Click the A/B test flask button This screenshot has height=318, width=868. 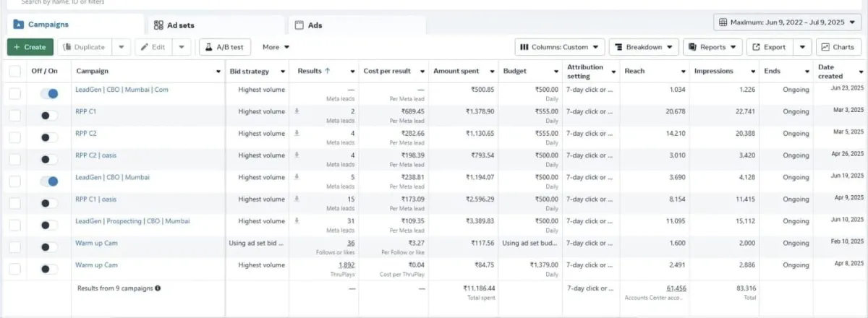(224, 47)
